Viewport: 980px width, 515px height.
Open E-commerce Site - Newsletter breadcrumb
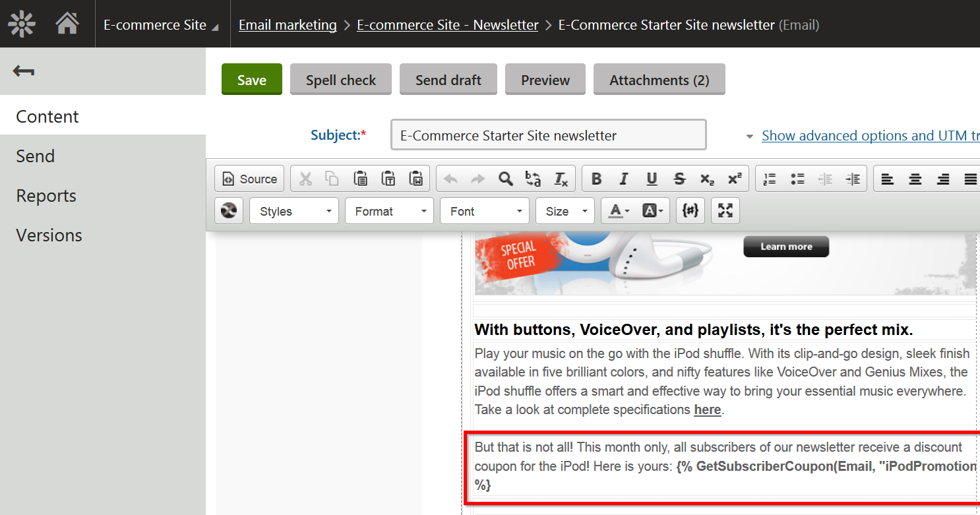coord(448,25)
